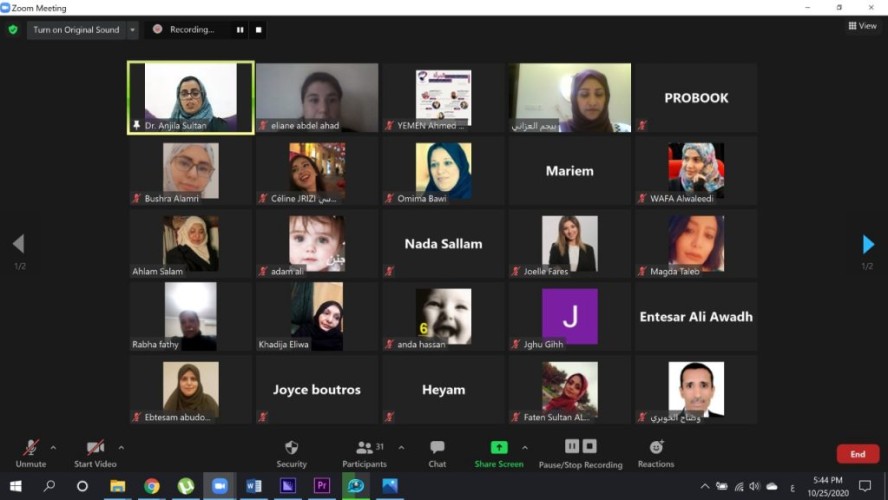Open the Security options
This screenshot has height=500, width=888.
291,452
